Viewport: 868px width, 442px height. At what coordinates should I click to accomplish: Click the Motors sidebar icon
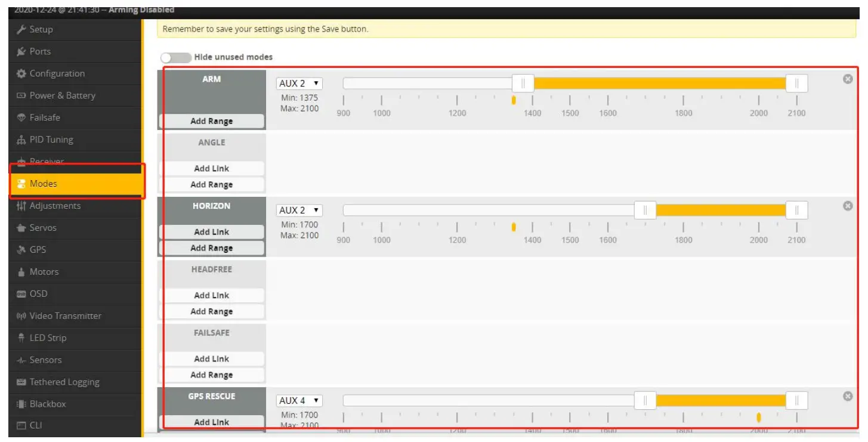coord(21,272)
